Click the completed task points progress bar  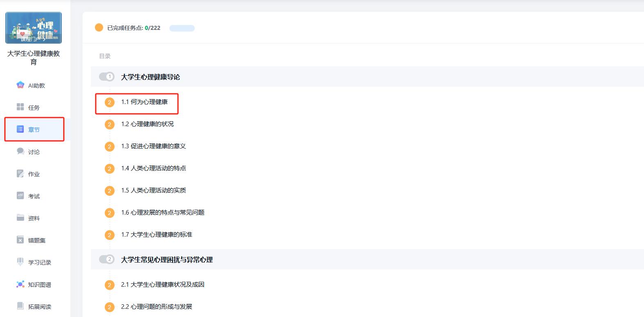point(182,28)
